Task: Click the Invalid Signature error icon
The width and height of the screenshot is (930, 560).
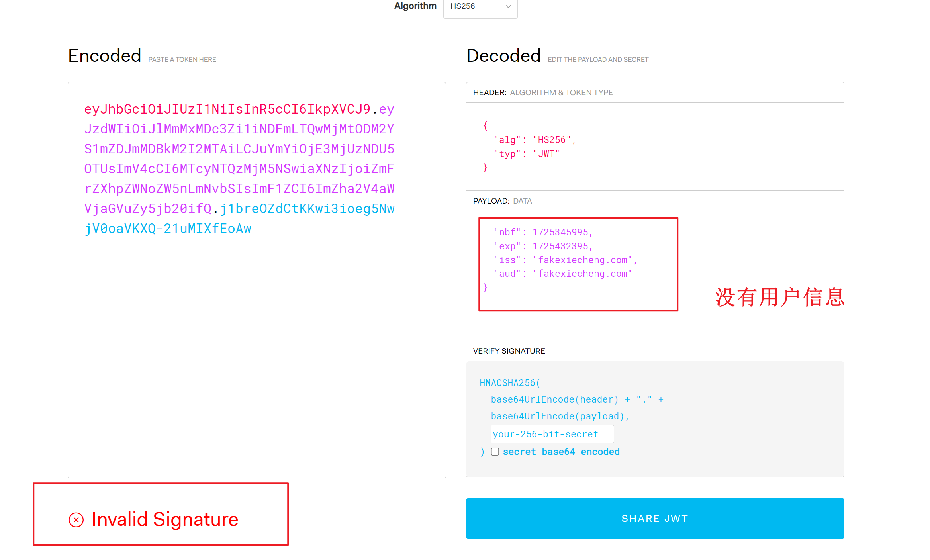Action: tap(76, 520)
